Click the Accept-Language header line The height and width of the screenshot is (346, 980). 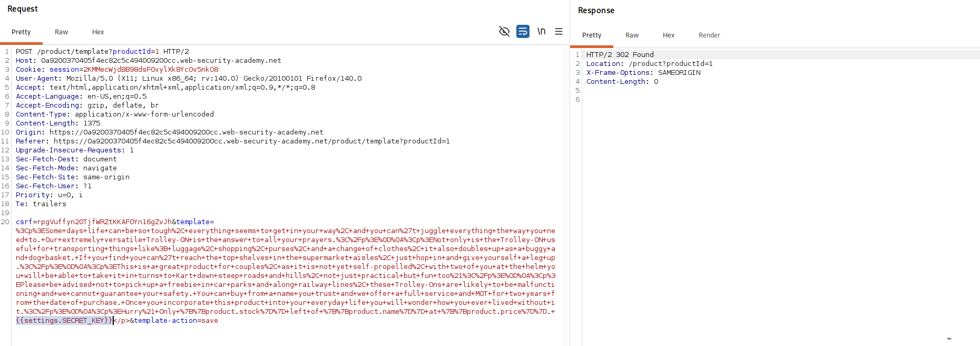tap(81, 97)
